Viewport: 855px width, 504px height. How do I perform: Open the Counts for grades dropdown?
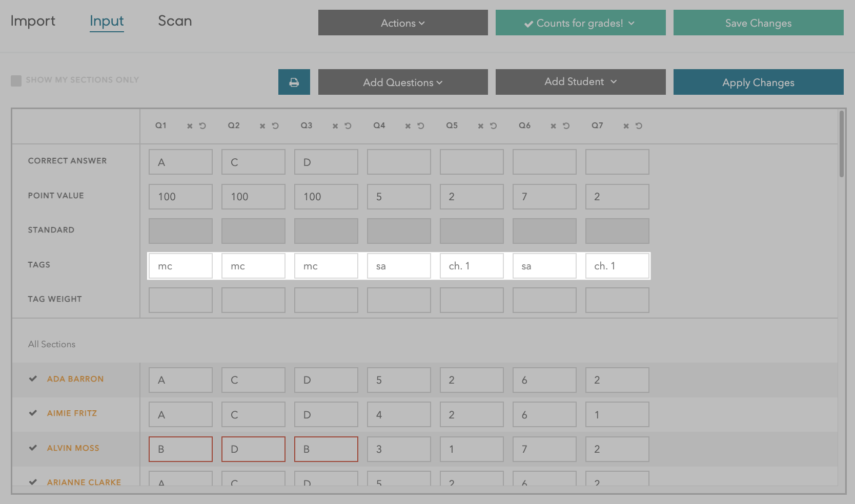[x=580, y=23]
